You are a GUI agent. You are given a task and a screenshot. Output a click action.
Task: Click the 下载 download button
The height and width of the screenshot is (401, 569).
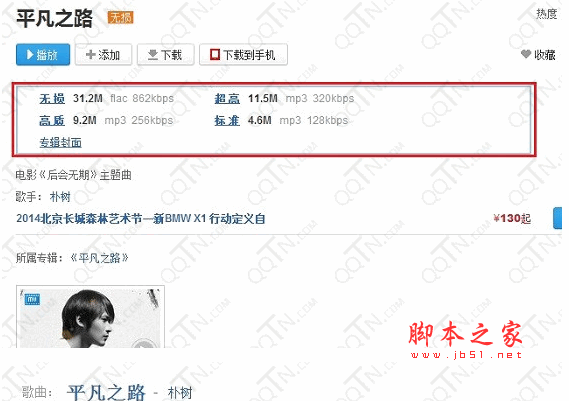(165, 55)
